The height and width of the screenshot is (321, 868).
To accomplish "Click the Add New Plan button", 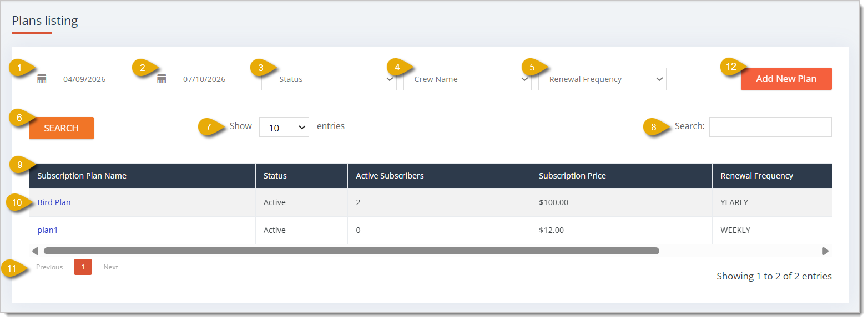I will click(x=786, y=79).
